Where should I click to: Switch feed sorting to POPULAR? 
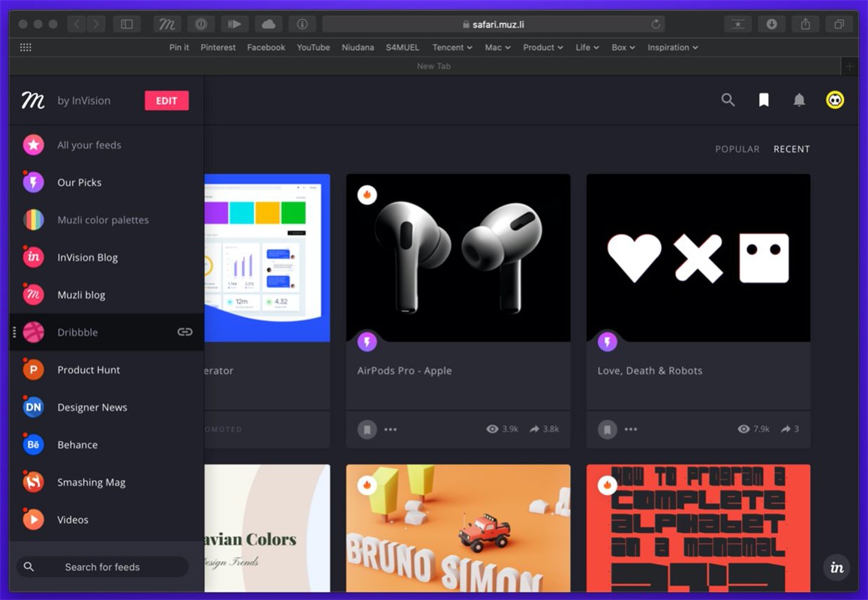[737, 149]
